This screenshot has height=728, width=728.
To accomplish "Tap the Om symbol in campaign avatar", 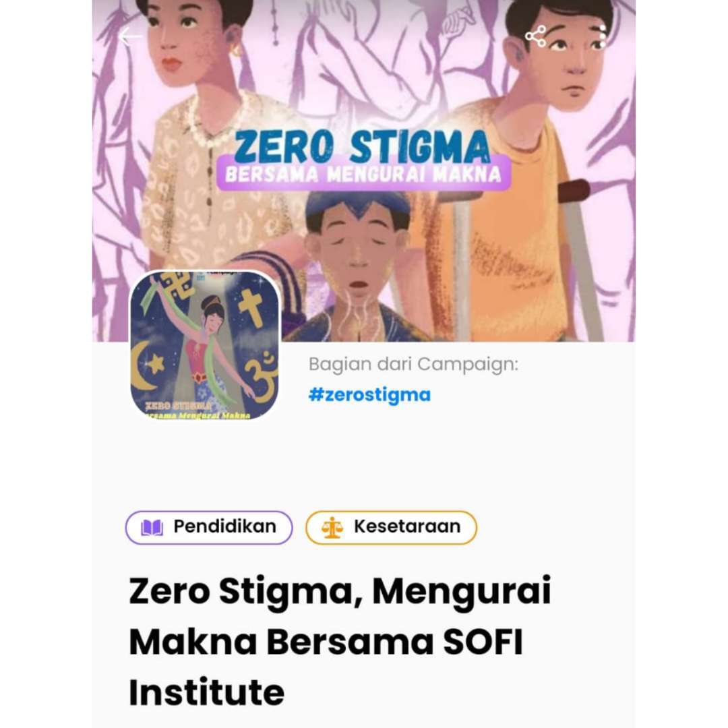I will tap(262, 377).
